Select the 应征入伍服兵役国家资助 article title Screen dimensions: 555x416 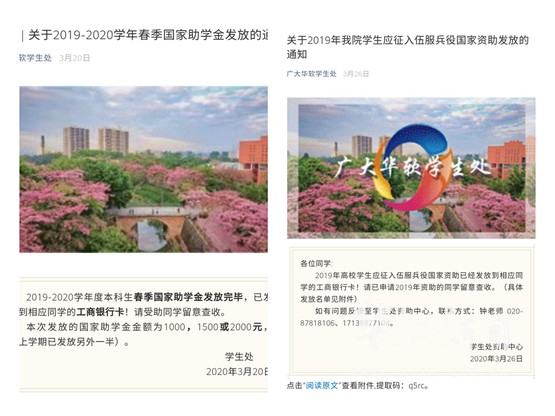(408, 47)
